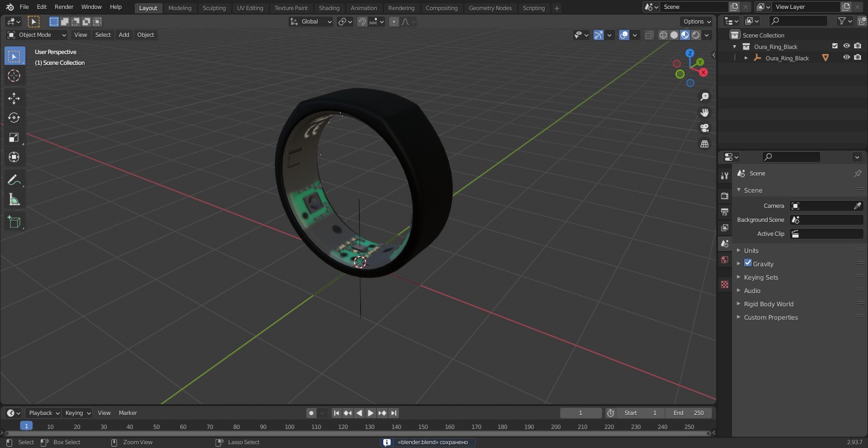The image size is (868, 448).
Task: Click the eyedropper in the Camera field
Action: pyautogui.click(x=857, y=206)
